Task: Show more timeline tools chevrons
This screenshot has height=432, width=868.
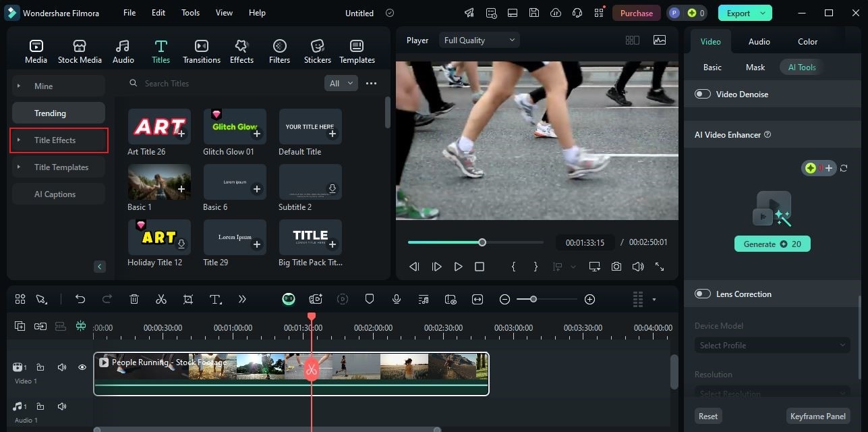Action: tap(242, 299)
